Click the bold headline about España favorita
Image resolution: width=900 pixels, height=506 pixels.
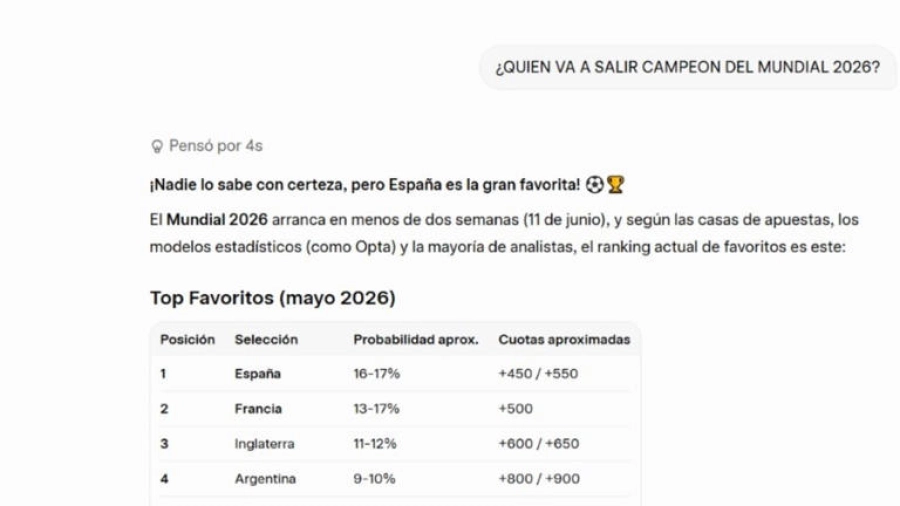[x=365, y=185]
